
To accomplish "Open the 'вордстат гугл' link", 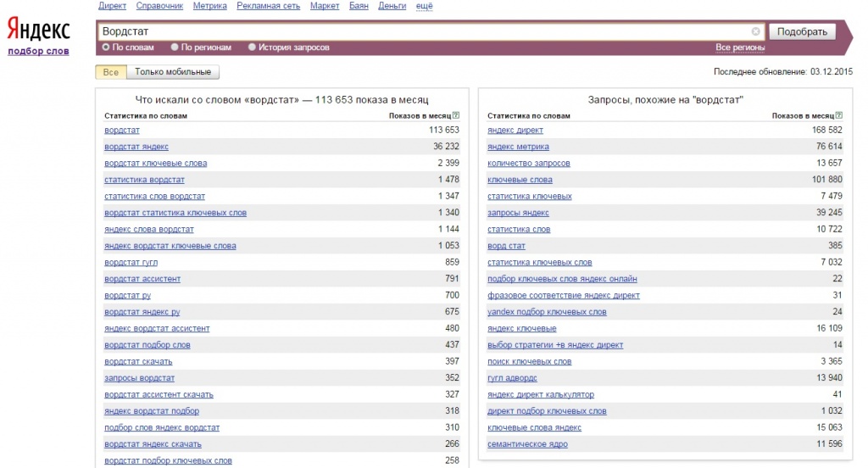I will tap(131, 263).
